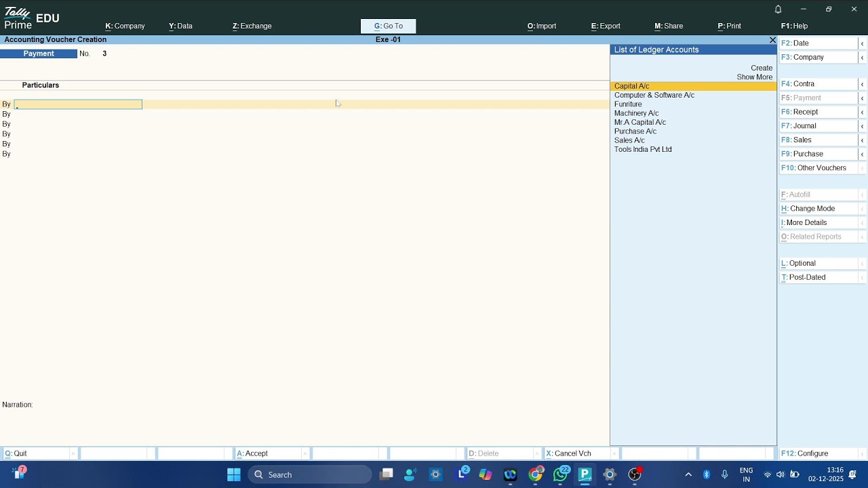The height and width of the screenshot is (488, 868).
Task: Expand the F4: Contra button arrow
Action: pos(863,84)
